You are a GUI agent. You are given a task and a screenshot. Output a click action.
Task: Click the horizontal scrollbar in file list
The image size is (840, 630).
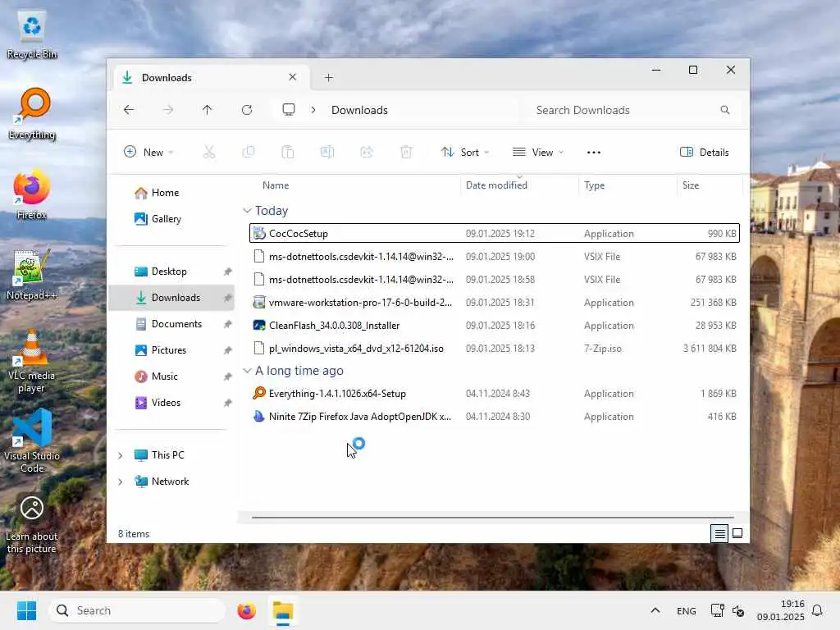click(493, 518)
